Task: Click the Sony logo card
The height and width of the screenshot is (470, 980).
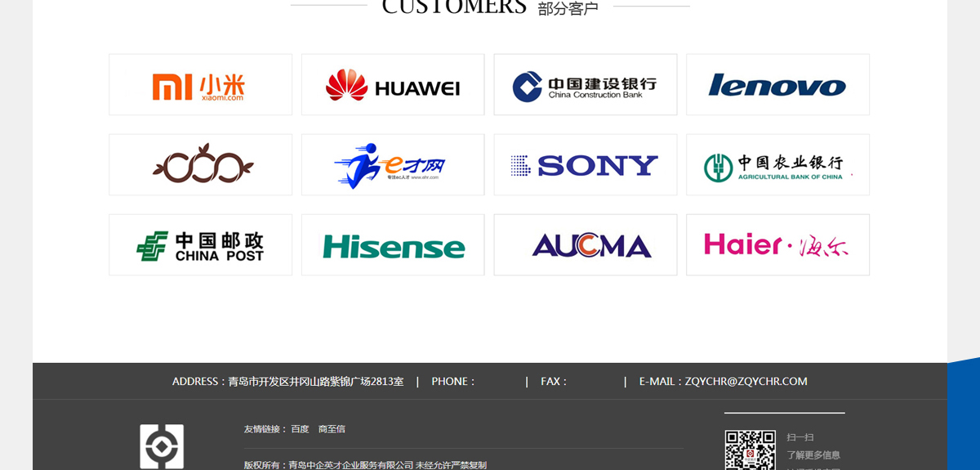Action: (586, 164)
